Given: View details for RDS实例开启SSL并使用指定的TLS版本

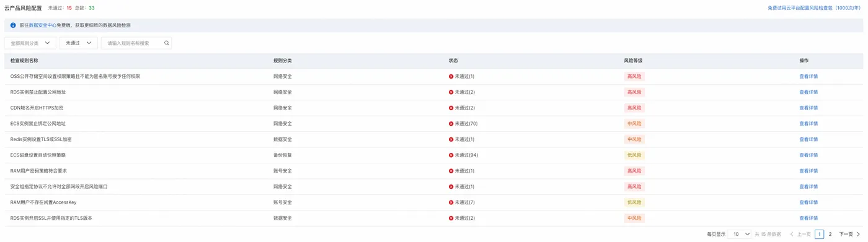Looking at the screenshot, I should (x=808, y=218).
